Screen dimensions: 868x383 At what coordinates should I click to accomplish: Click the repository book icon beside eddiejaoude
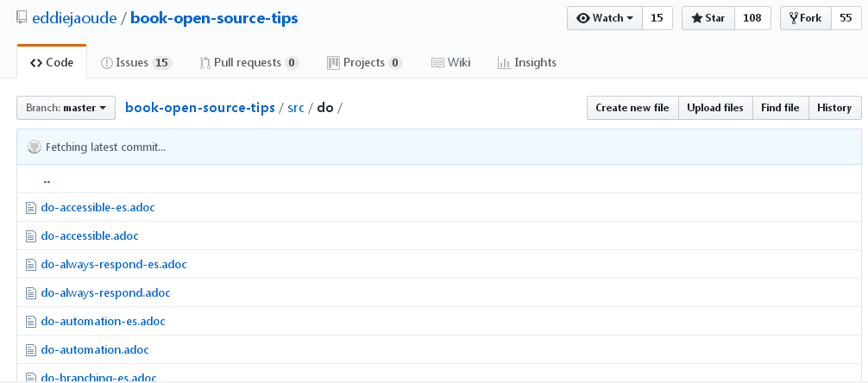point(22,18)
